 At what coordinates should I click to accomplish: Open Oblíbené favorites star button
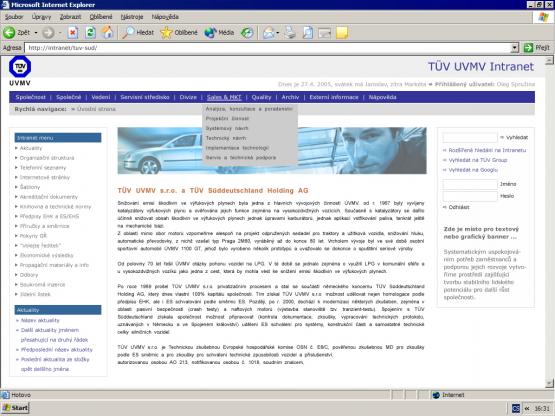179,33
